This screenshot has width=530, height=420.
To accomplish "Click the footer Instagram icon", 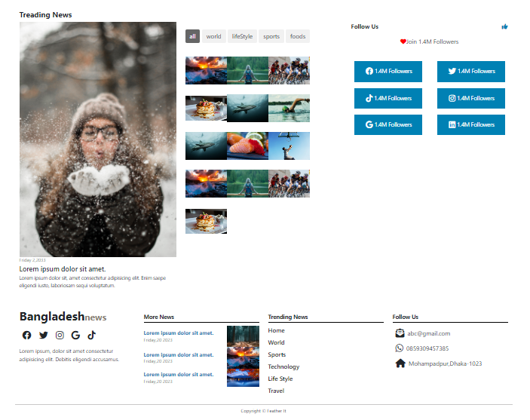I will [x=60, y=335].
